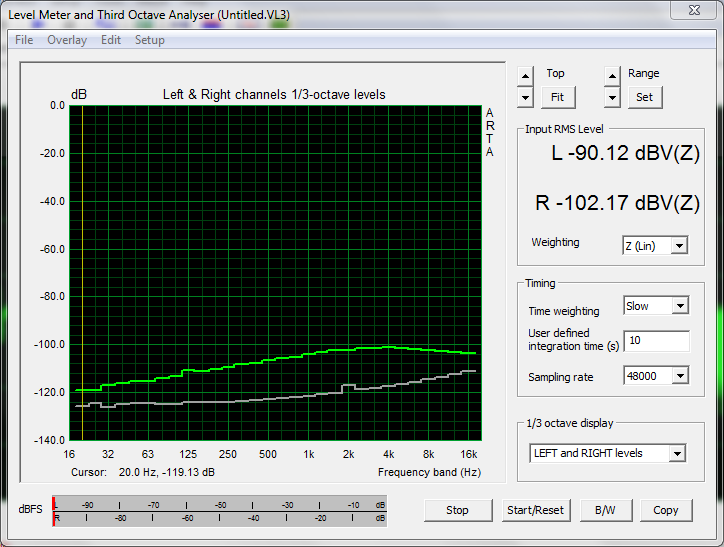
Task: Click the Set range button
Action: point(644,97)
